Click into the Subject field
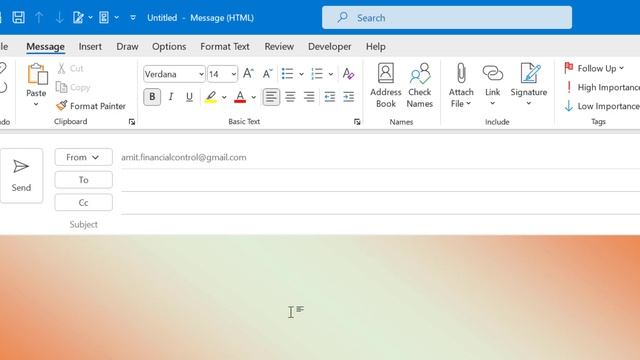This screenshot has height=360, width=640. (380, 224)
